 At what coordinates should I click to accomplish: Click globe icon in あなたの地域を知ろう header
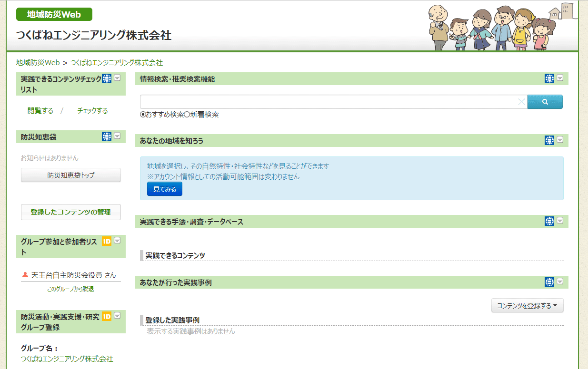549,140
